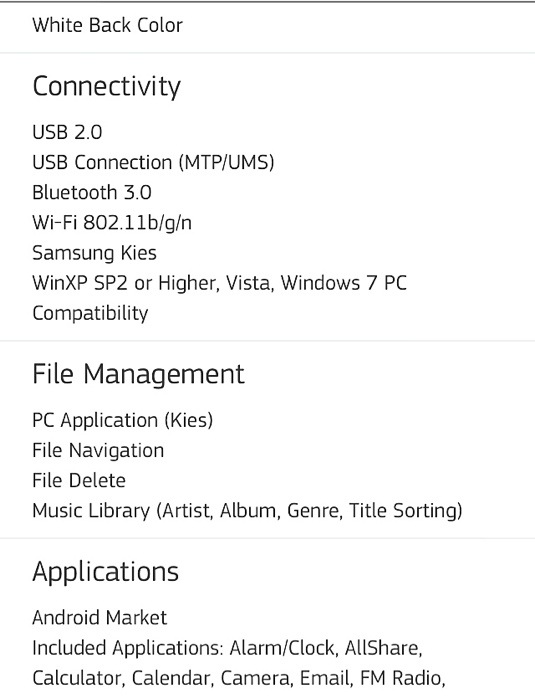Select the File Management section heading
The width and height of the screenshot is (535, 699).
click(x=138, y=374)
